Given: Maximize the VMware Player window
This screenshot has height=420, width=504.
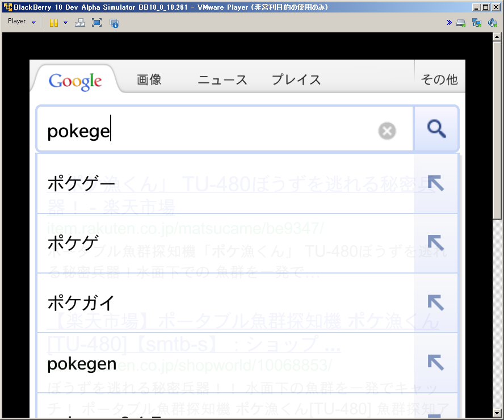Looking at the screenshot, I should click(486, 7).
